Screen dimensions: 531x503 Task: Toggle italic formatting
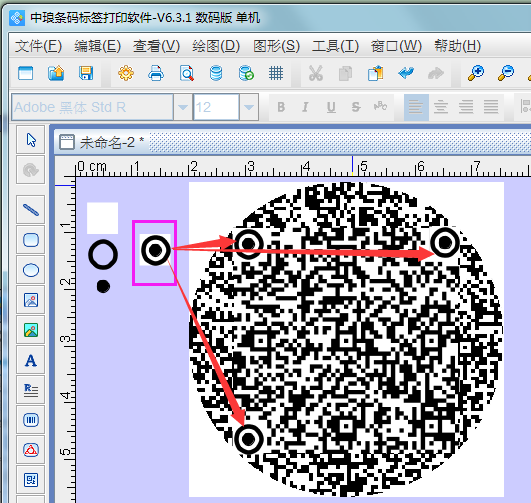305,107
